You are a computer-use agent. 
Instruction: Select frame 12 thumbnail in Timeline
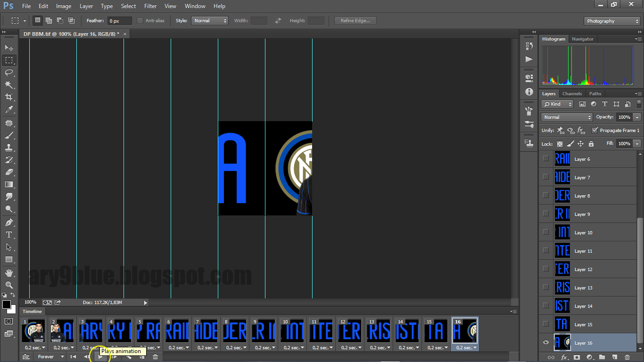pyautogui.click(x=350, y=330)
